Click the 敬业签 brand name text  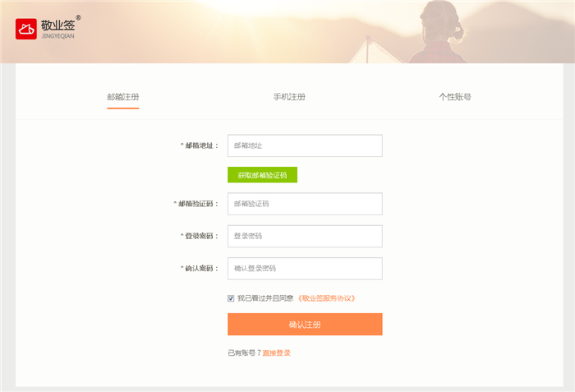point(57,25)
